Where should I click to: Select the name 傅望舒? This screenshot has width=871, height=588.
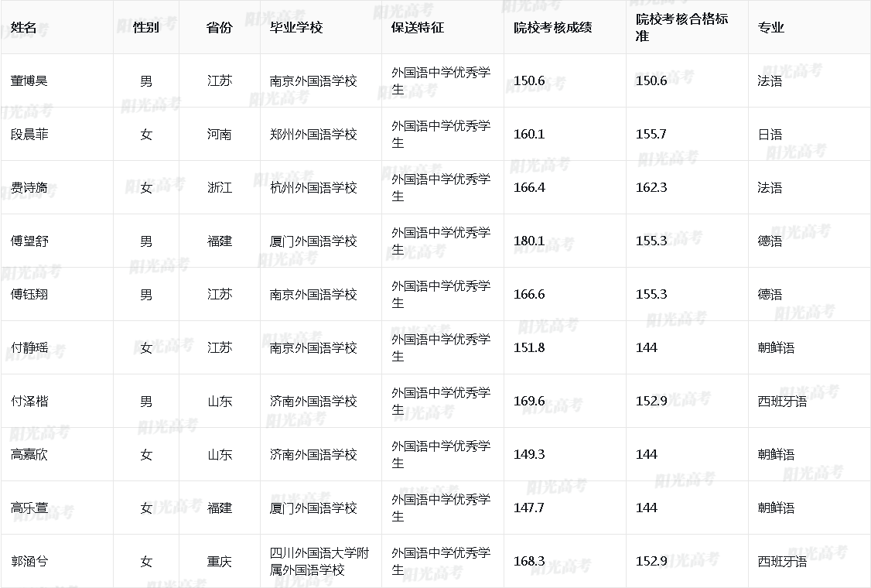29,241
